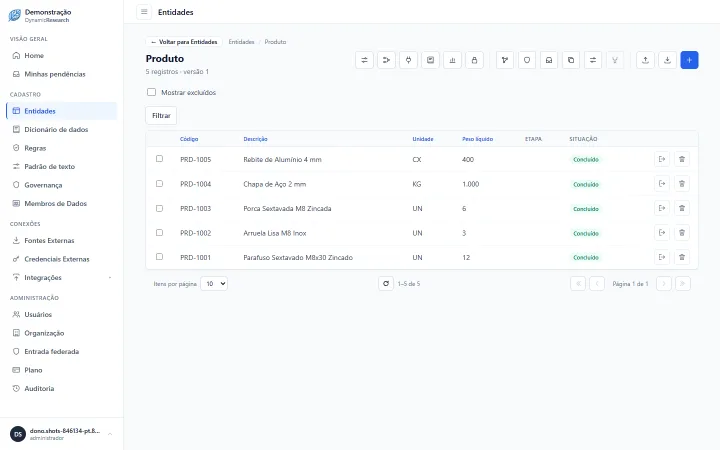Viewport: 720px width, 450px height.
Task: Expand the Integrações sidebar section
Action: click(61, 277)
